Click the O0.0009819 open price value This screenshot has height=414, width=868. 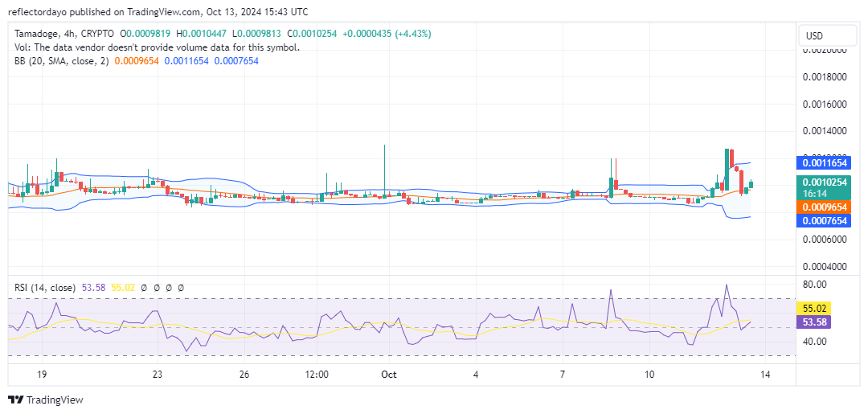145,35
